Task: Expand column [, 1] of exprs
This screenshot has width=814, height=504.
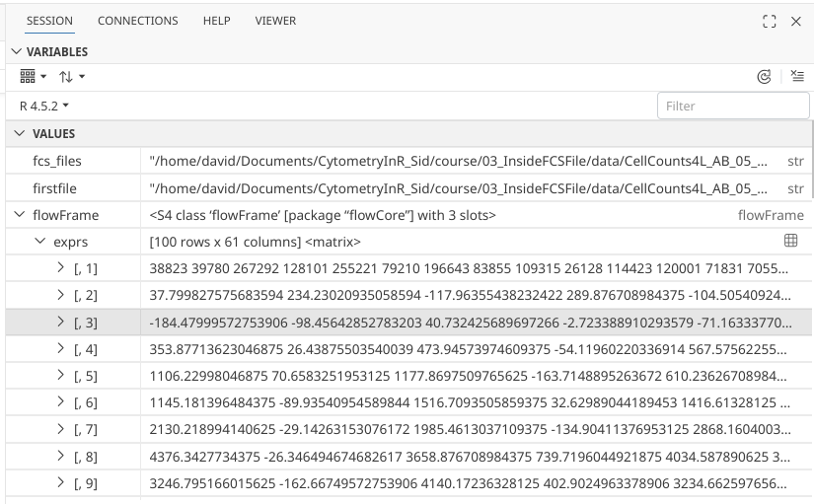Action: 60,267
